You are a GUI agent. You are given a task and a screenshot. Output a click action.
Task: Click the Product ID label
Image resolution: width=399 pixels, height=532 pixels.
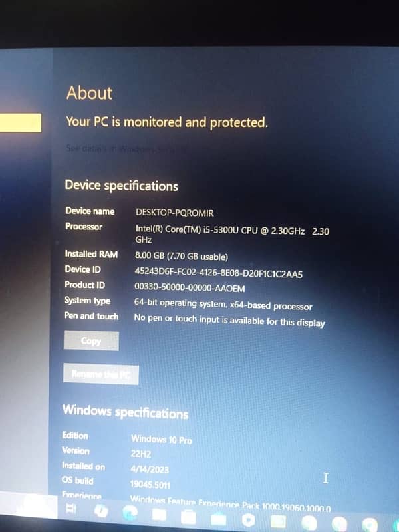click(x=85, y=285)
